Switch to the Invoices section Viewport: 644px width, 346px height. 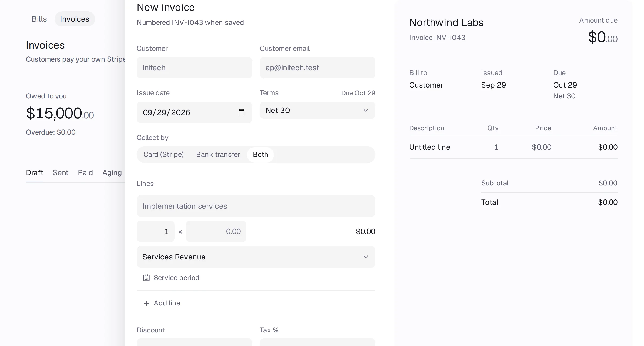click(75, 19)
